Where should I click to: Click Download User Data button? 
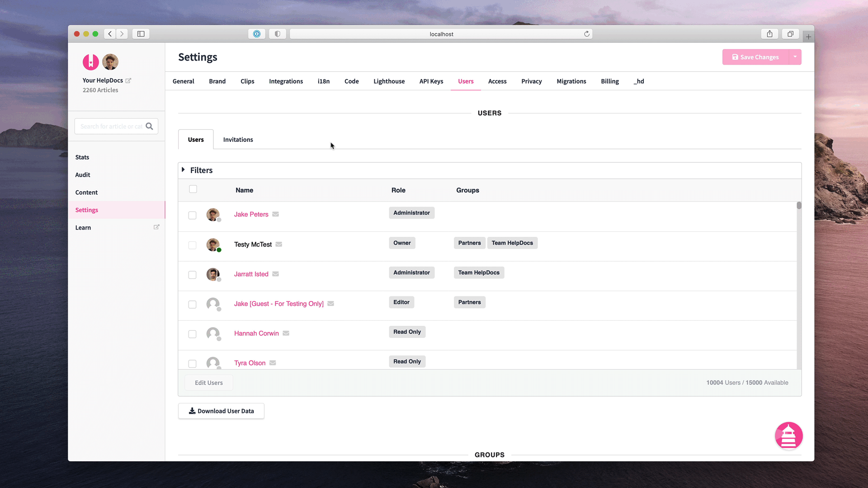tap(221, 411)
